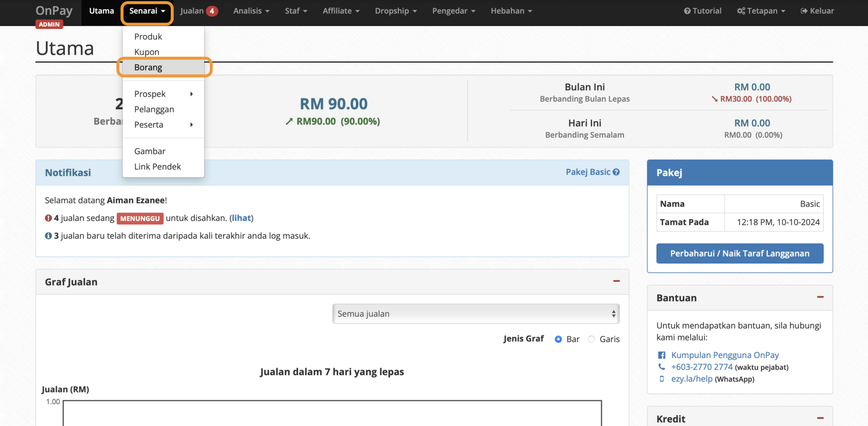Collapse the Kredit panel
This screenshot has height=426, width=868.
[x=821, y=419]
